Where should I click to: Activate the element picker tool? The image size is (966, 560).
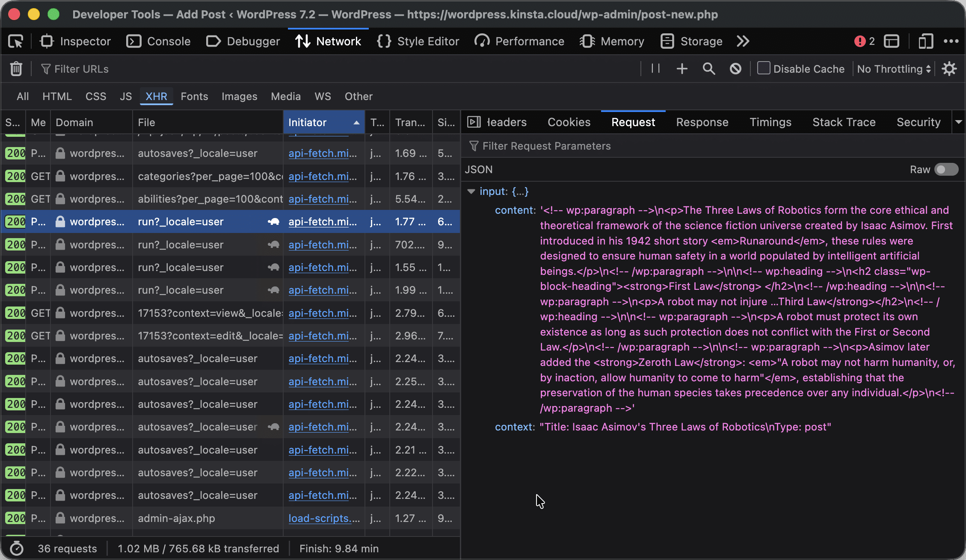[16, 41]
